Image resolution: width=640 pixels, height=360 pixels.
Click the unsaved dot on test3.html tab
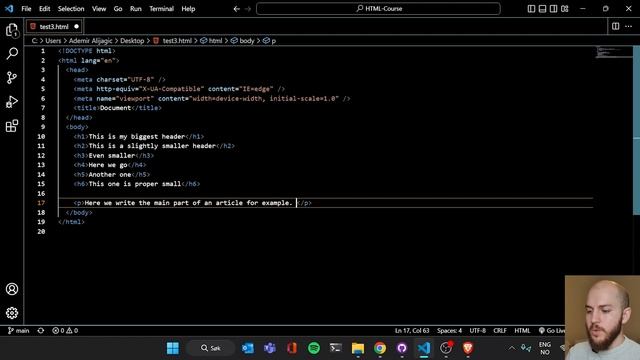click(x=76, y=27)
